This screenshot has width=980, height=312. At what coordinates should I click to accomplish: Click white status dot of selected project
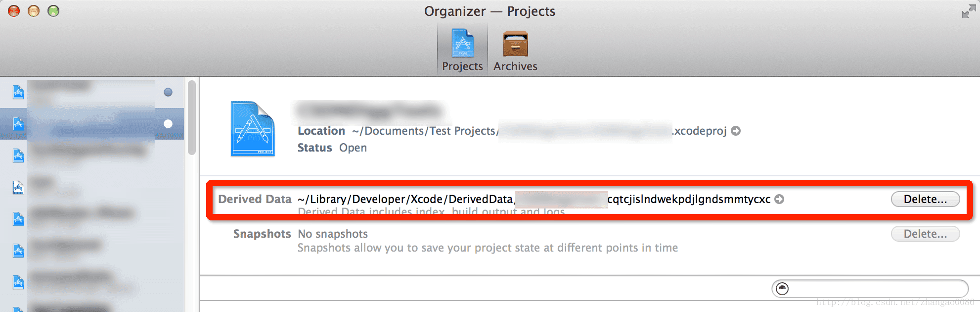coord(168,124)
